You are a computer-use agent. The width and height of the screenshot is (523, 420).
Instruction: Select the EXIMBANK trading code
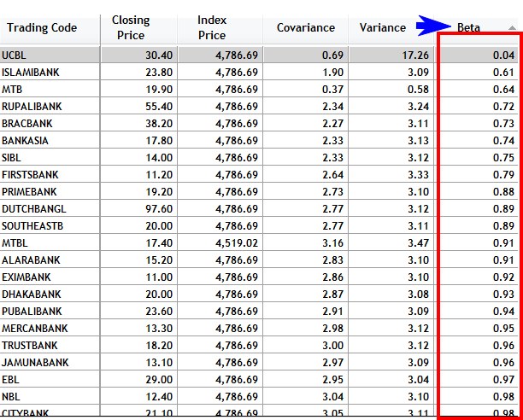pyautogui.click(x=26, y=277)
